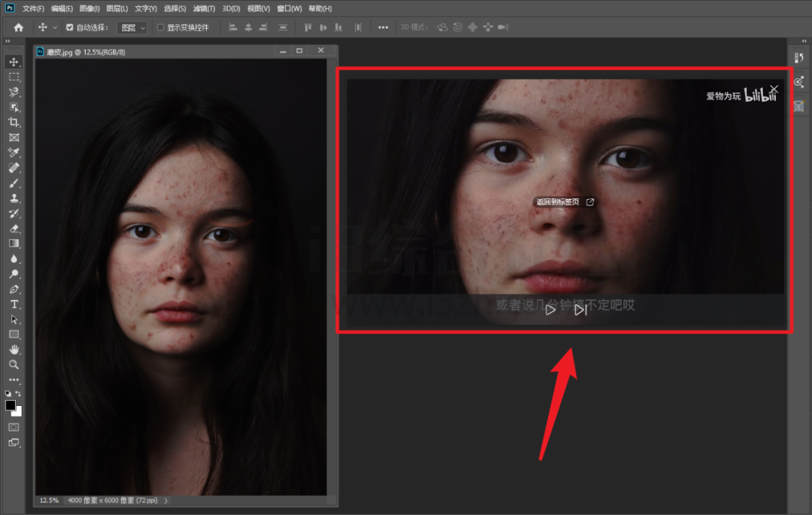Expand the right panel dock double-arrow
The width and height of the screenshot is (812, 515).
point(804,41)
